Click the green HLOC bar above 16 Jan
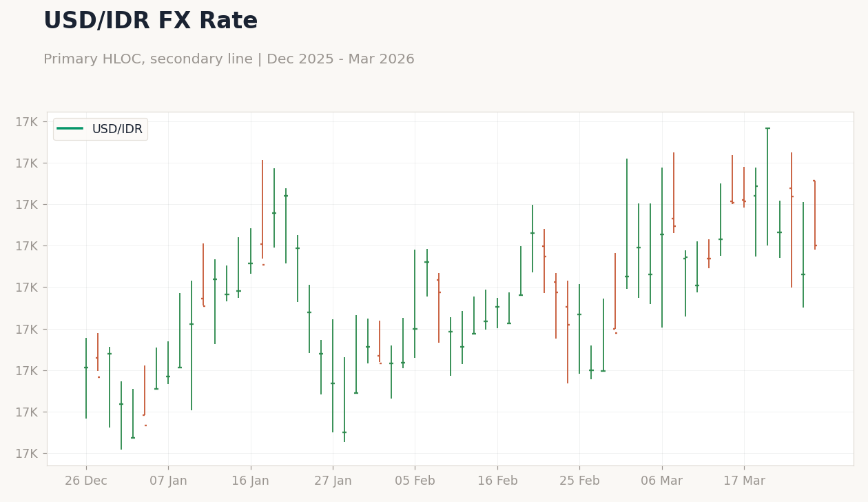Screen dimensions: 868x502 click(x=251, y=251)
